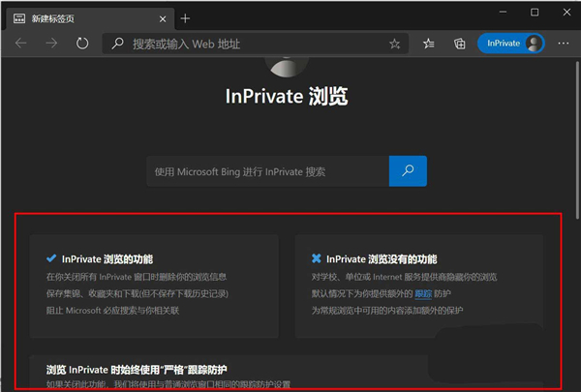
Task: Add this page to favorites with the star
Action: (394, 44)
